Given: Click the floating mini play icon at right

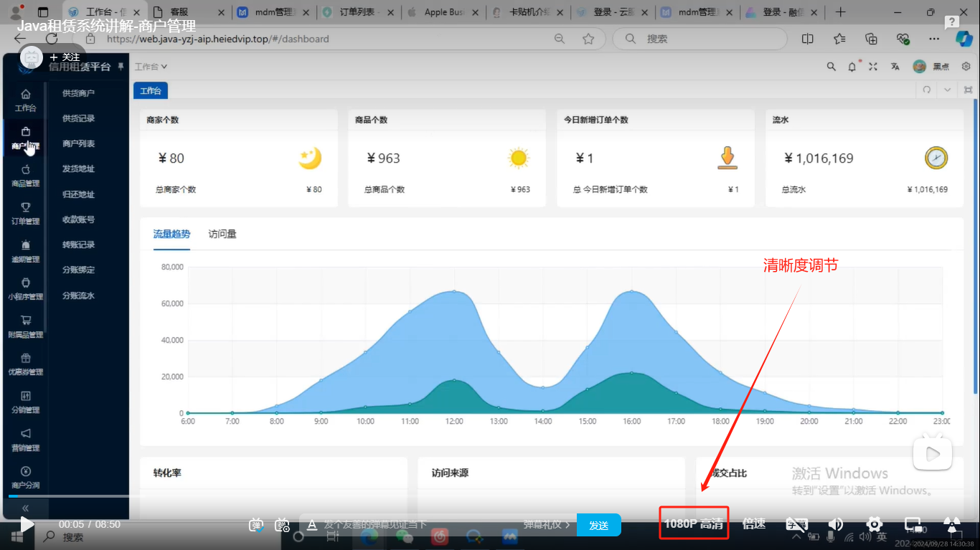Looking at the screenshot, I should click(x=932, y=454).
